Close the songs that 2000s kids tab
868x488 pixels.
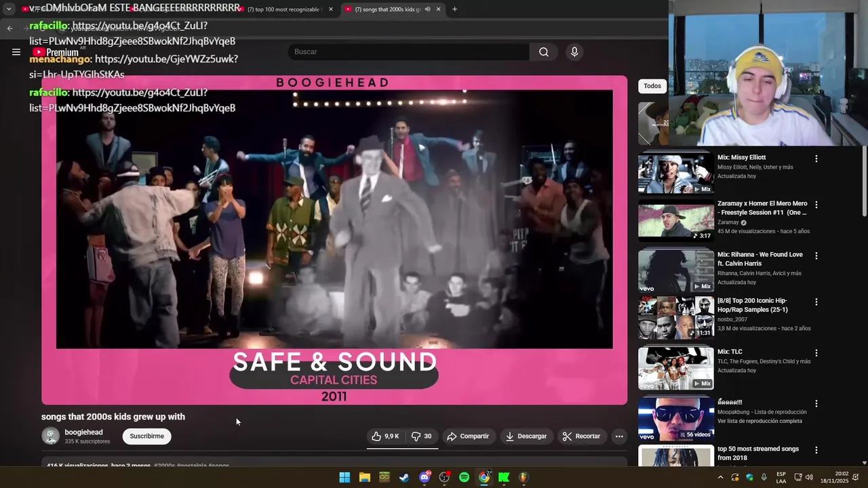click(x=438, y=9)
